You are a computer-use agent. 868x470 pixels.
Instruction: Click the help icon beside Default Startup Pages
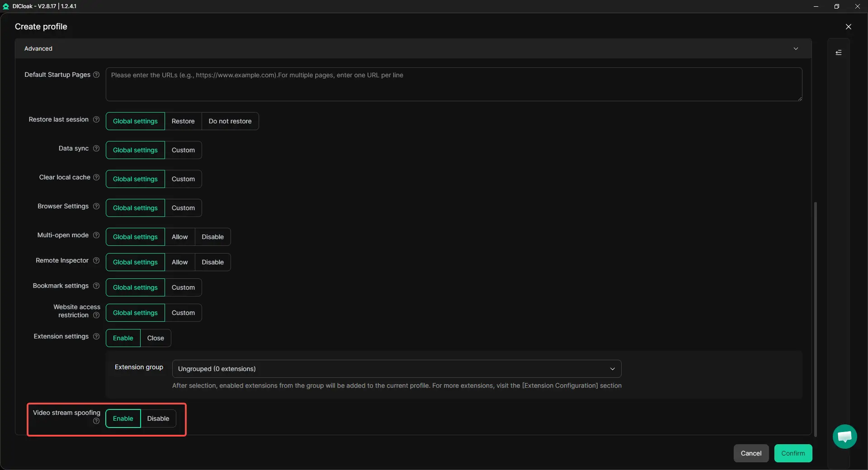[x=96, y=75]
